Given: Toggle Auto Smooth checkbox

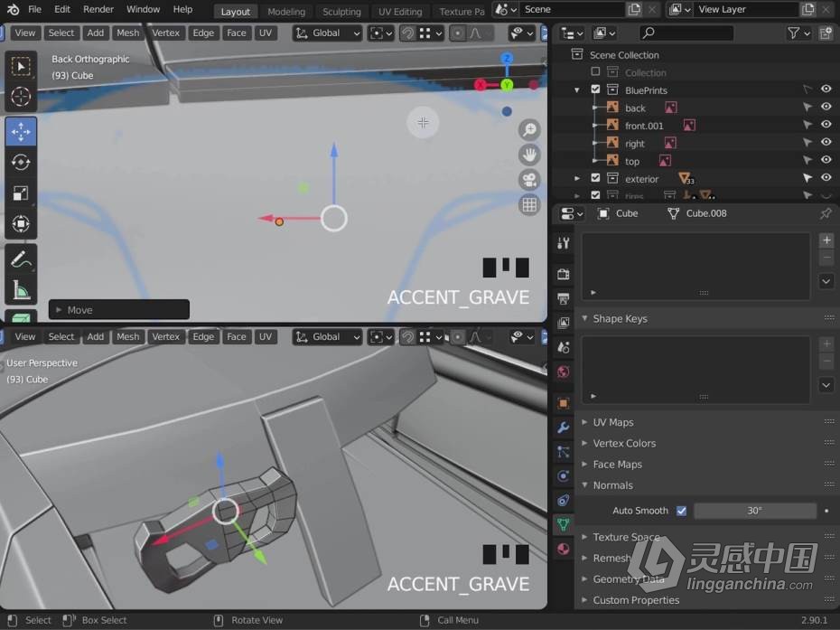Looking at the screenshot, I should pyautogui.click(x=681, y=511).
